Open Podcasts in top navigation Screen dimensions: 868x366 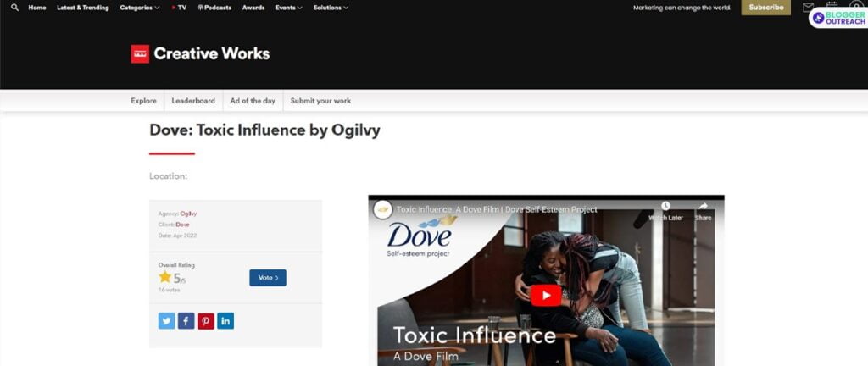(x=214, y=8)
